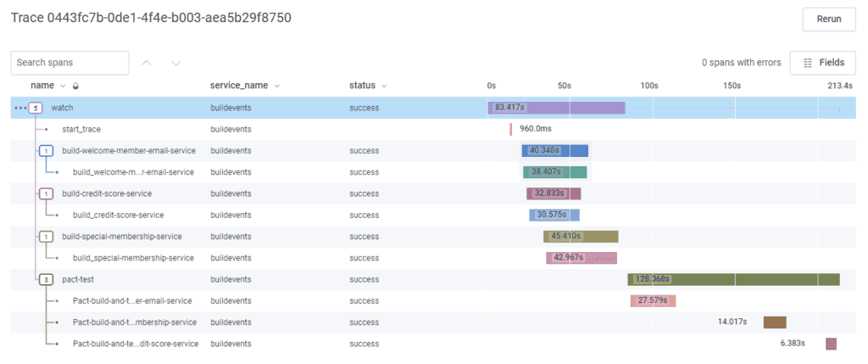Open the name column dropdown
Image resolution: width=868 pixels, height=364 pixels.
[x=63, y=86]
